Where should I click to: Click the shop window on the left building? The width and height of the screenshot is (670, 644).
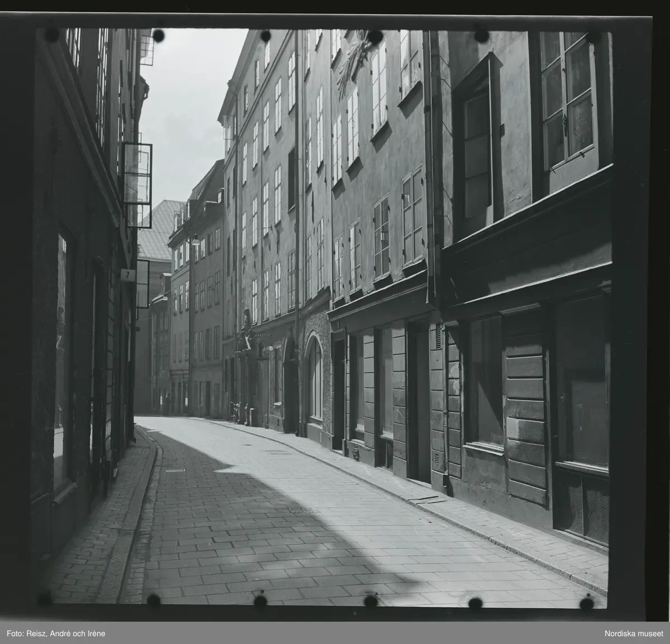61,357
